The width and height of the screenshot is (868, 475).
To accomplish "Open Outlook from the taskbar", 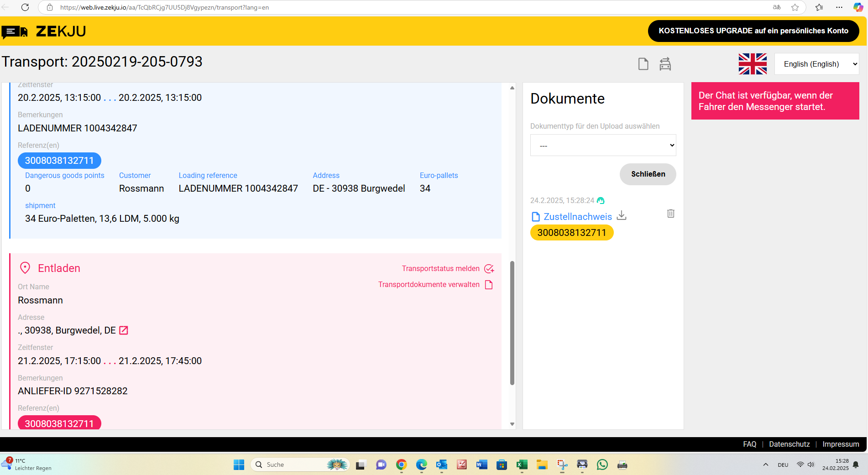I will pos(441,465).
